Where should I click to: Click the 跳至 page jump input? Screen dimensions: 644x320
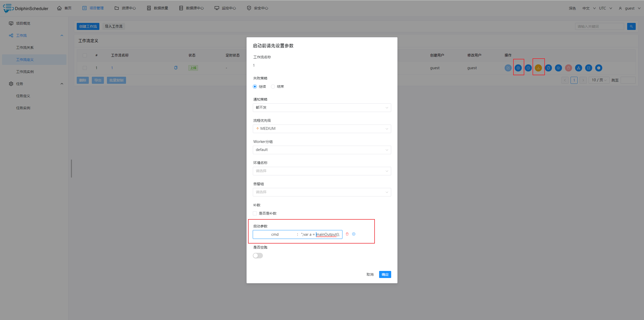tap(628, 80)
